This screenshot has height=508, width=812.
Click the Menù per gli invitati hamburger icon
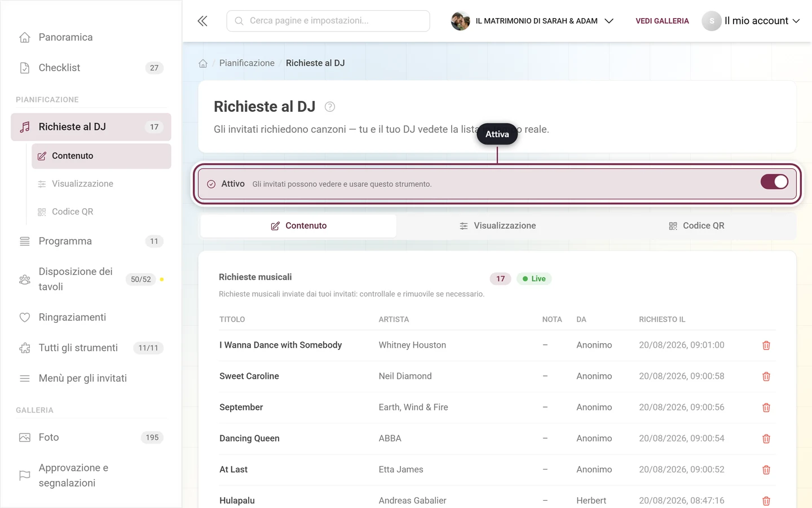pyautogui.click(x=25, y=378)
